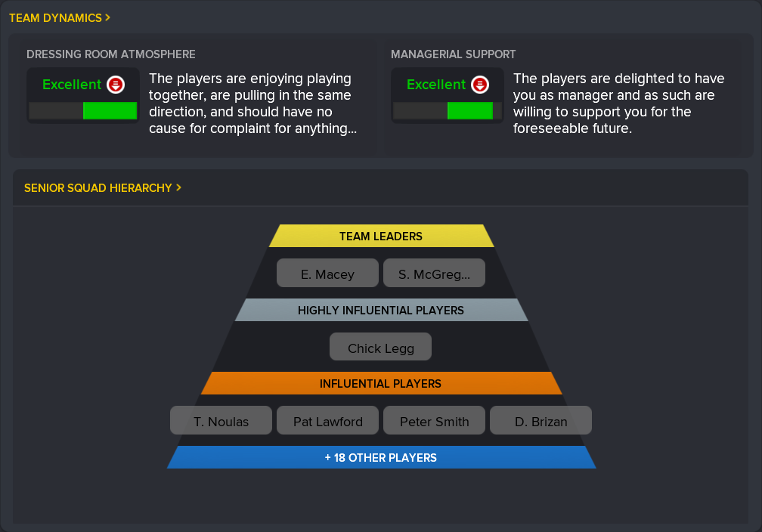The image size is (762, 532).
Task: Select player E. Macey in Team Leaders
Action: 327,273
